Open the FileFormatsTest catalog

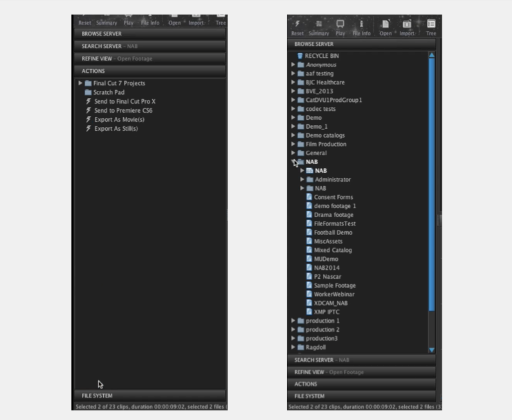(331, 224)
